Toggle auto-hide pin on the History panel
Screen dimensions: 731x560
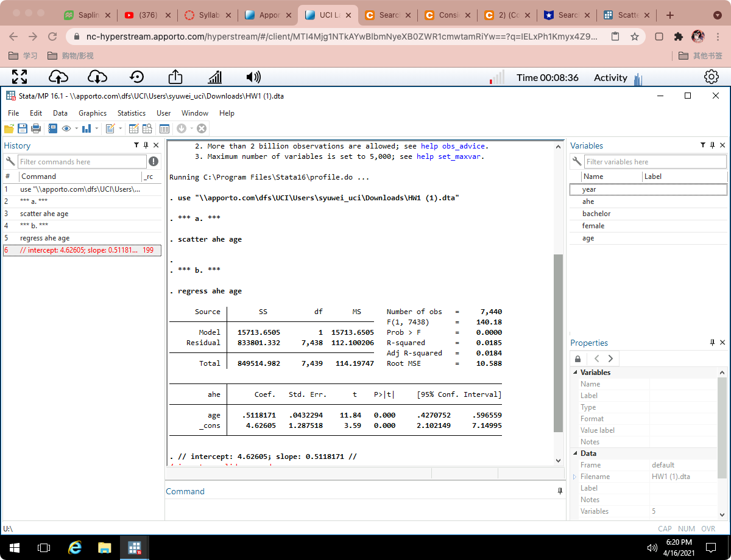click(x=146, y=145)
